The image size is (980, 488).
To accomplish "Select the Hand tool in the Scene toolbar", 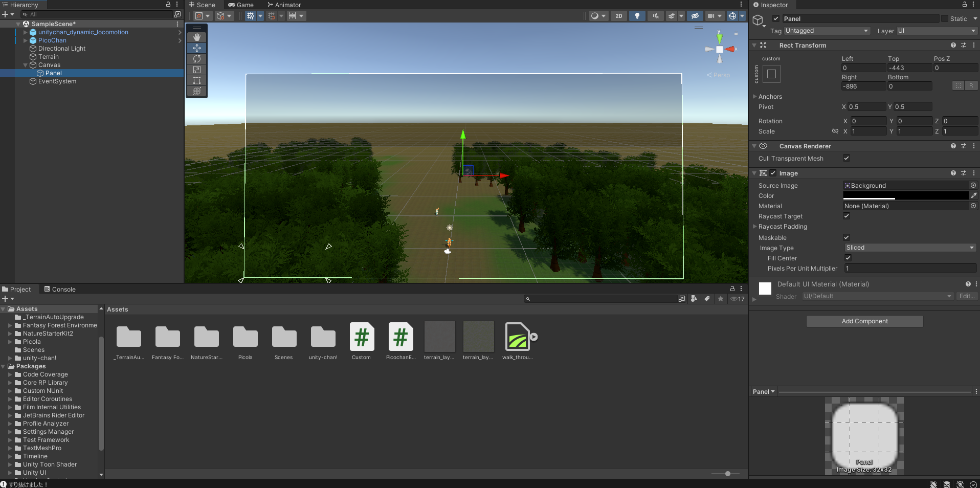I will pos(196,37).
